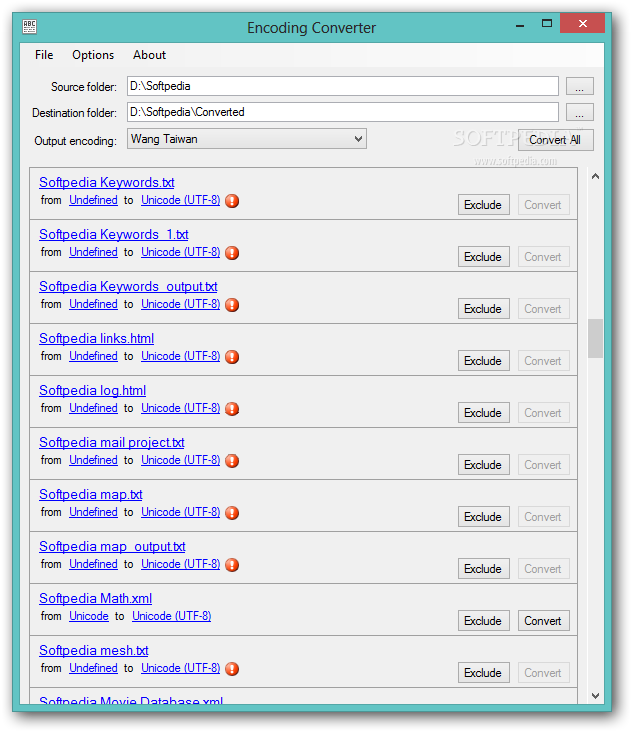Exclude Softpedia Keywords_output.txt
The width and height of the screenshot is (632, 732).
pos(484,309)
